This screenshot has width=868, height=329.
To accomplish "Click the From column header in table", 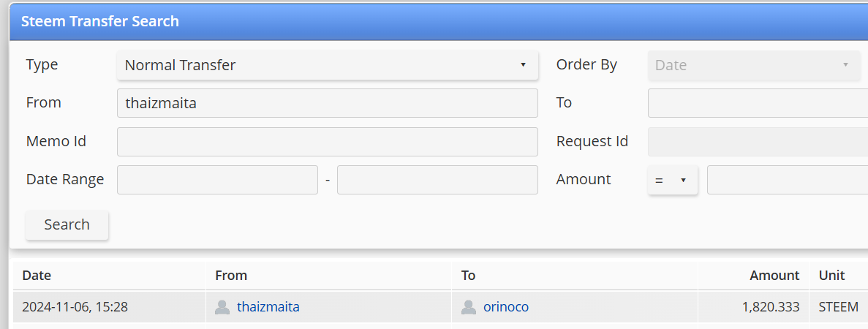I will pyautogui.click(x=231, y=276).
